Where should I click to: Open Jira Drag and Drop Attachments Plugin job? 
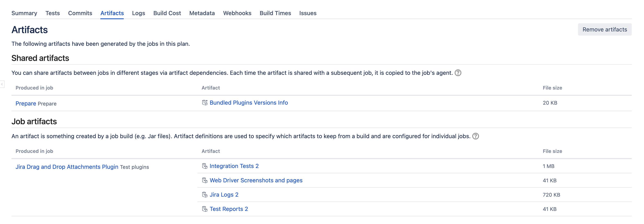[67, 167]
